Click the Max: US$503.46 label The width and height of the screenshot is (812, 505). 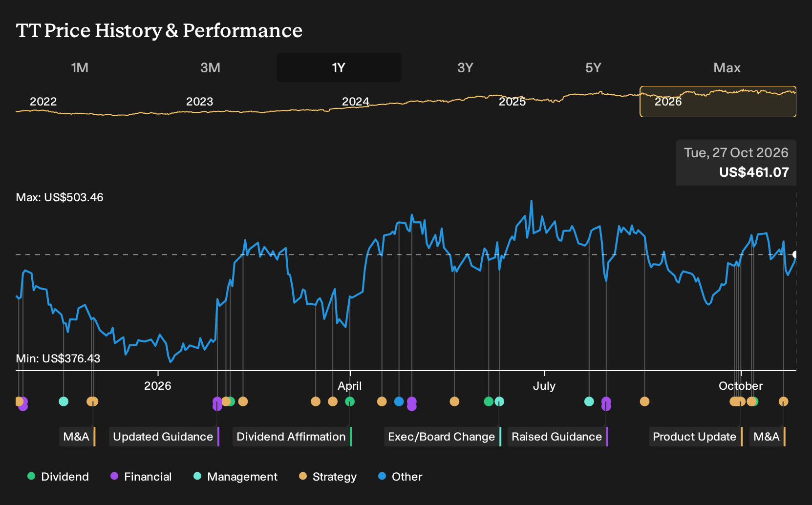[x=60, y=197]
